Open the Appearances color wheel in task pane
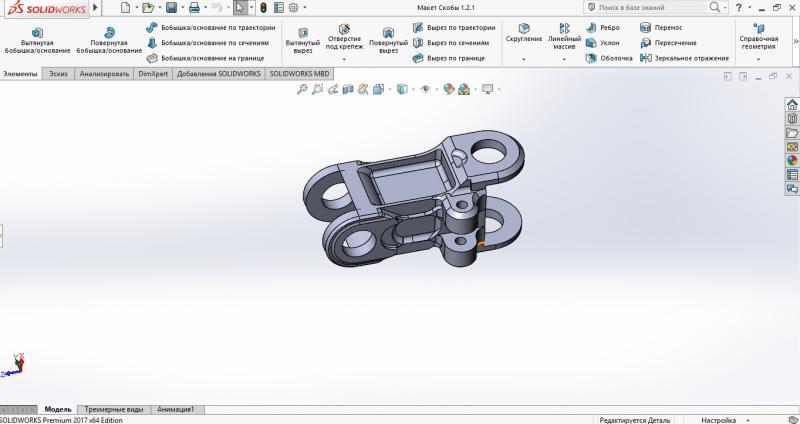This screenshot has width=800, height=424. point(792,160)
